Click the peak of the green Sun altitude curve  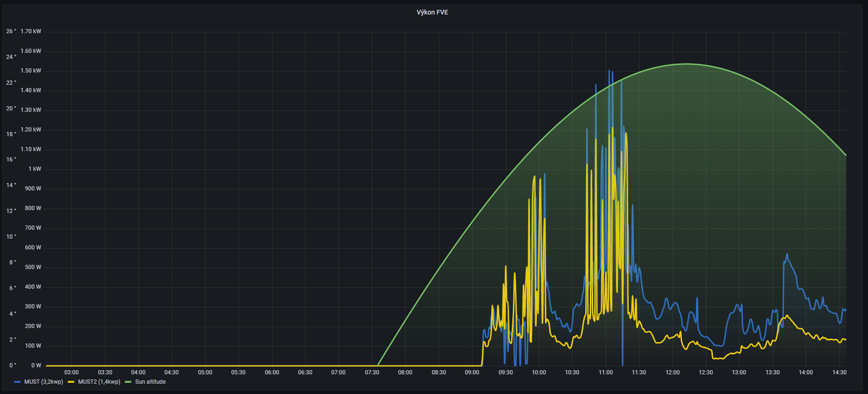click(686, 64)
